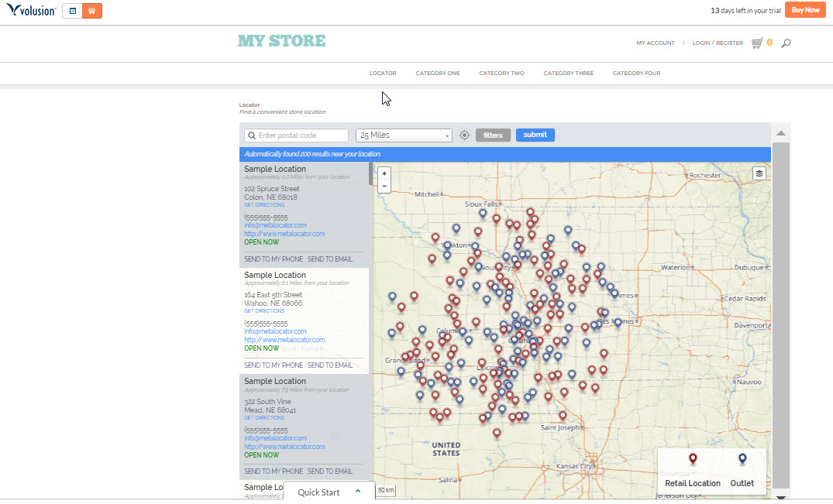Open Category Three menu item
Image resolution: width=833 pixels, height=504 pixels.
pyautogui.click(x=569, y=74)
